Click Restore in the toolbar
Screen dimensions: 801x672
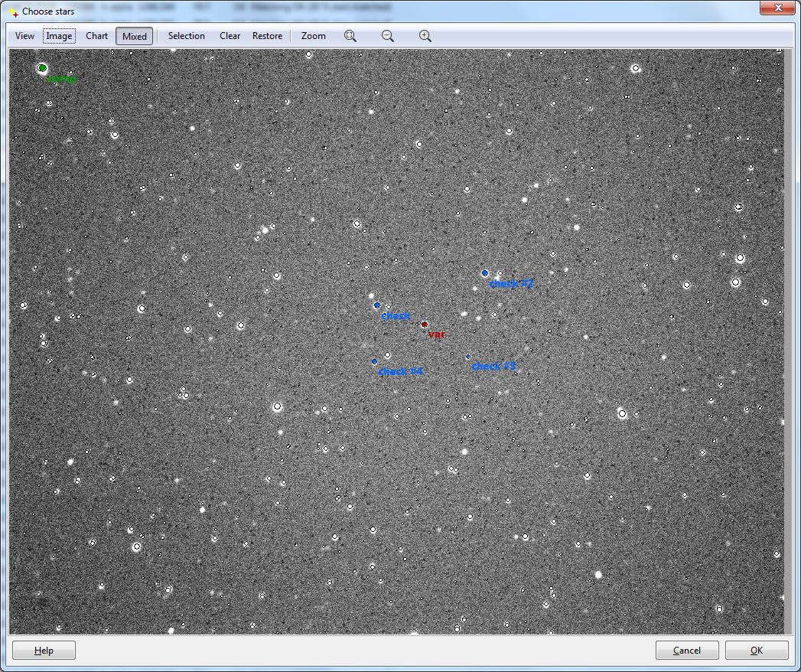click(x=267, y=36)
